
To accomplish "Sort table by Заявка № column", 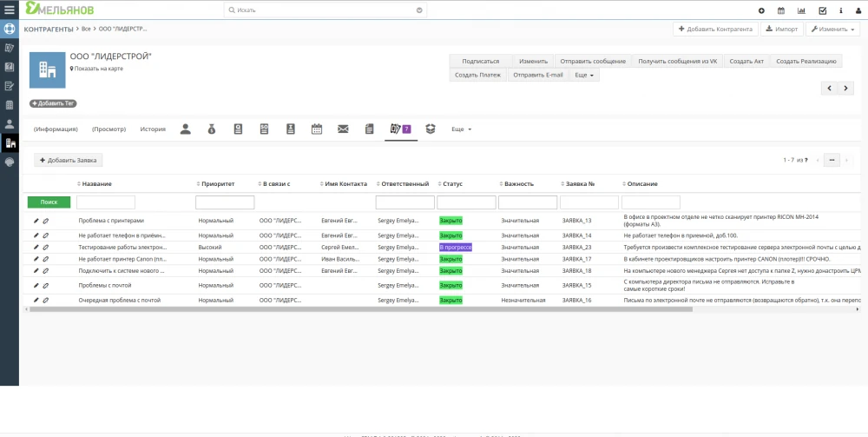I will click(578, 184).
